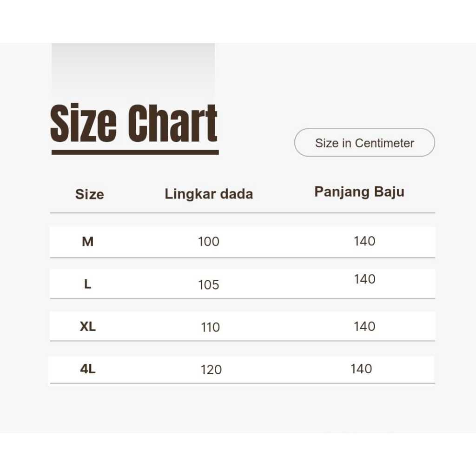Click the 140 length in the M row

tap(364, 241)
